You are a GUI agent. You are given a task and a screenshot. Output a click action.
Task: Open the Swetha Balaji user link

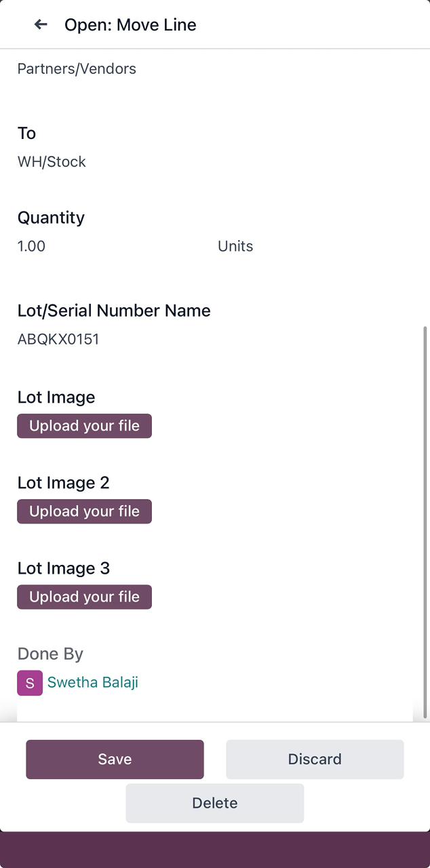coord(93,682)
